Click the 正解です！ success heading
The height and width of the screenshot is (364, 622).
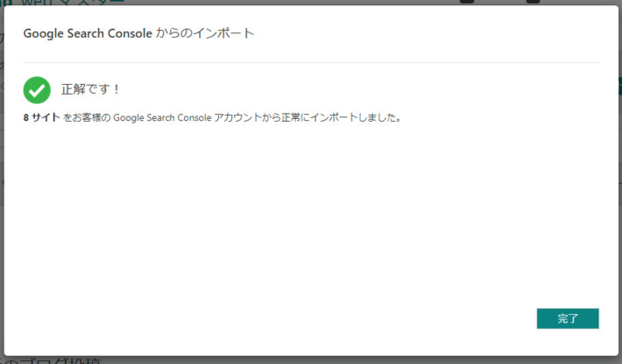(91, 89)
